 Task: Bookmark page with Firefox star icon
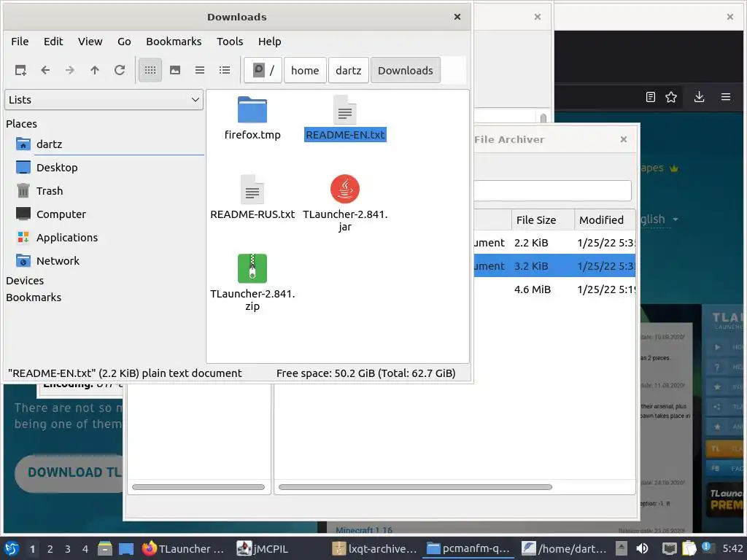[671, 97]
